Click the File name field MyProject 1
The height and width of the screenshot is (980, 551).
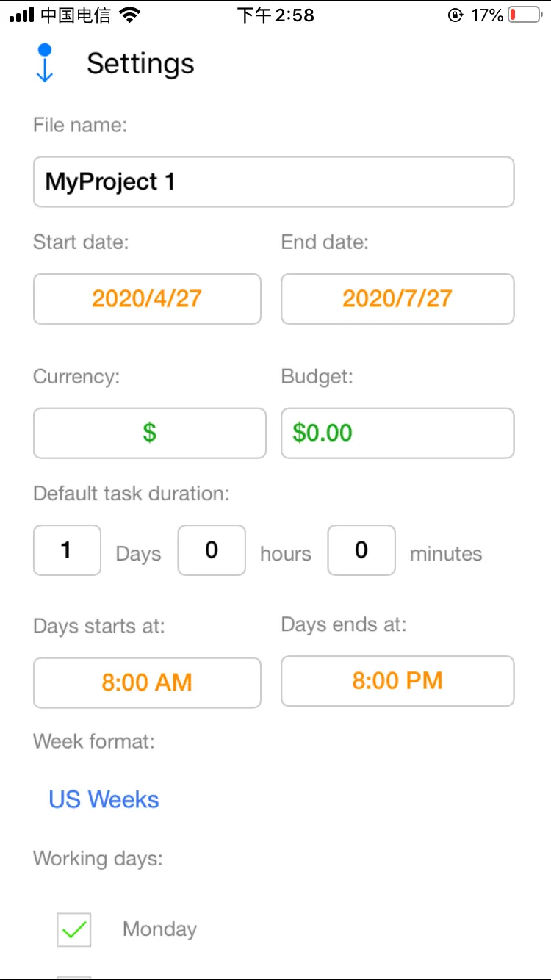click(273, 181)
